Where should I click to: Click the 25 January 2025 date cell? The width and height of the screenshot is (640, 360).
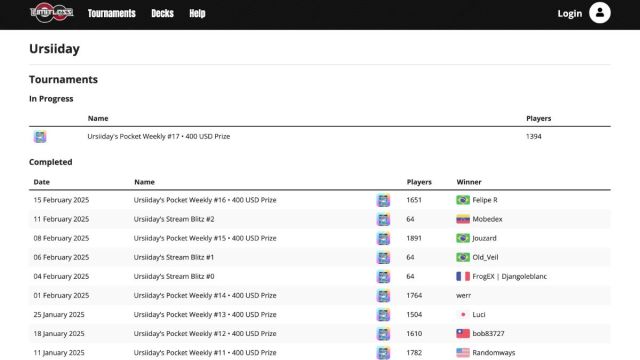(59, 315)
